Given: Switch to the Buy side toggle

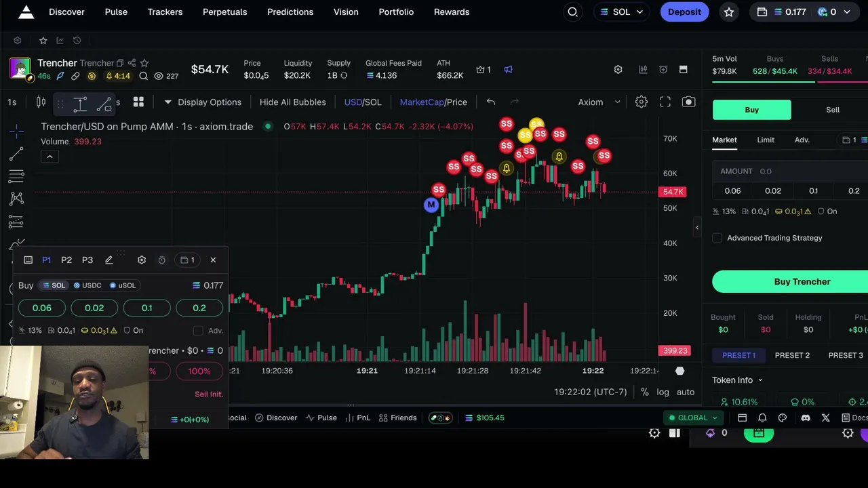Looking at the screenshot, I should [751, 110].
